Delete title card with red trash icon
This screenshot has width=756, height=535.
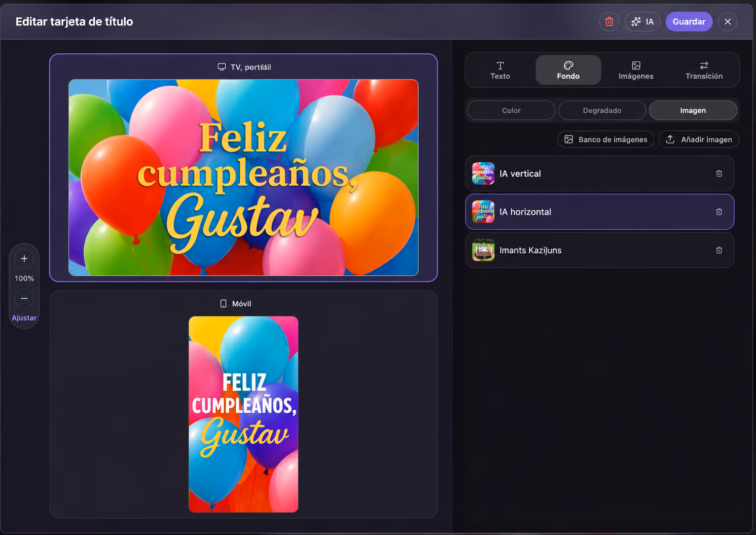pos(609,22)
